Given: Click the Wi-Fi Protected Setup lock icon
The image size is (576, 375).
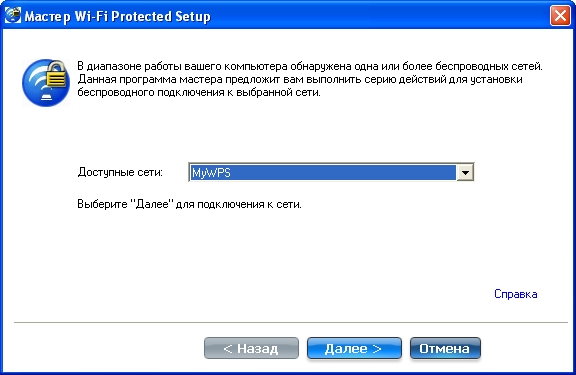Looking at the screenshot, I should pyautogui.click(x=46, y=83).
